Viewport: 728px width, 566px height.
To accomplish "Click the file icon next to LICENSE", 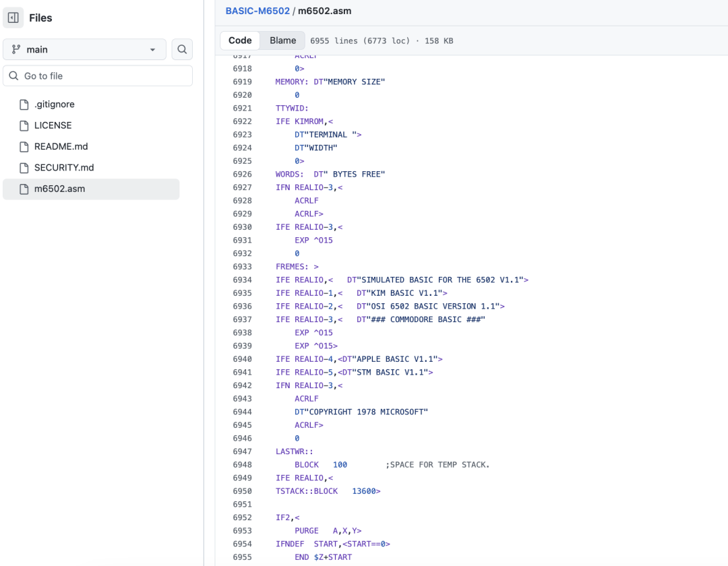I will pos(24,125).
